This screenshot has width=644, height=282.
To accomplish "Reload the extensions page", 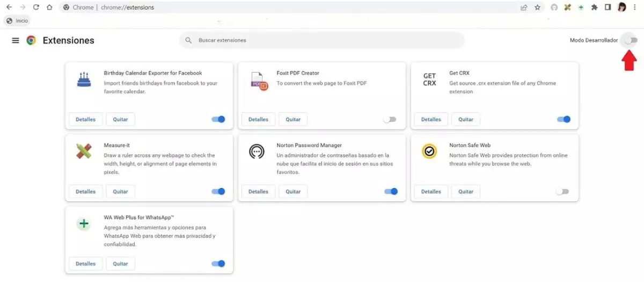I will pos(36,8).
